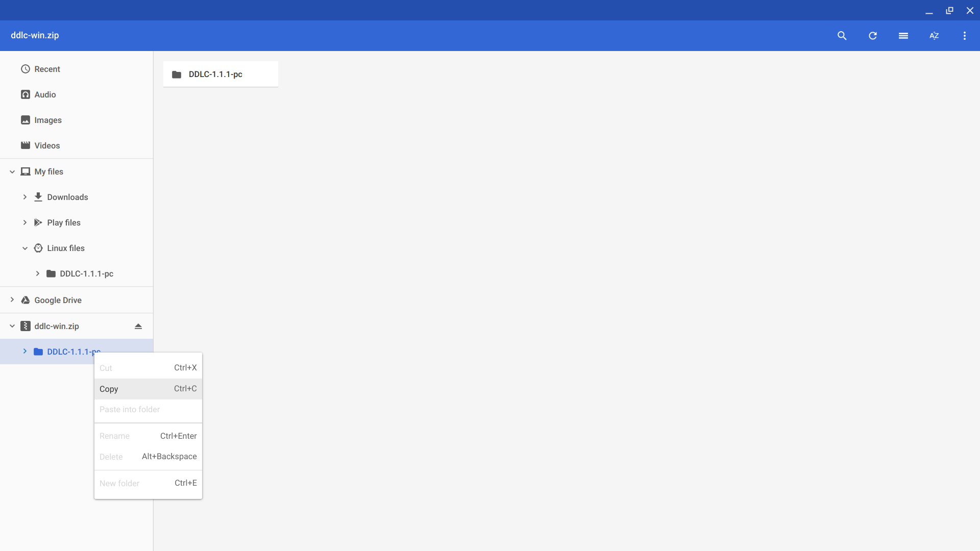Click the Videos sidebar icon

pos(26,145)
